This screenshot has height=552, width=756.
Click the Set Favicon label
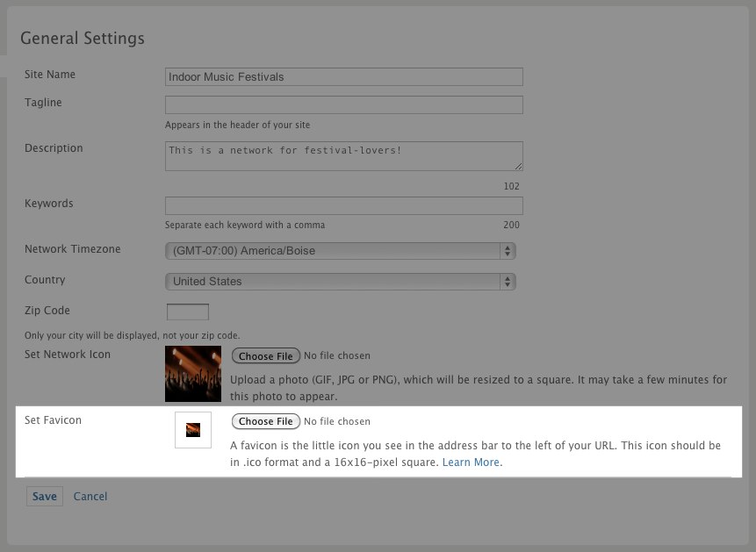pyautogui.click(x=53, y=419)
